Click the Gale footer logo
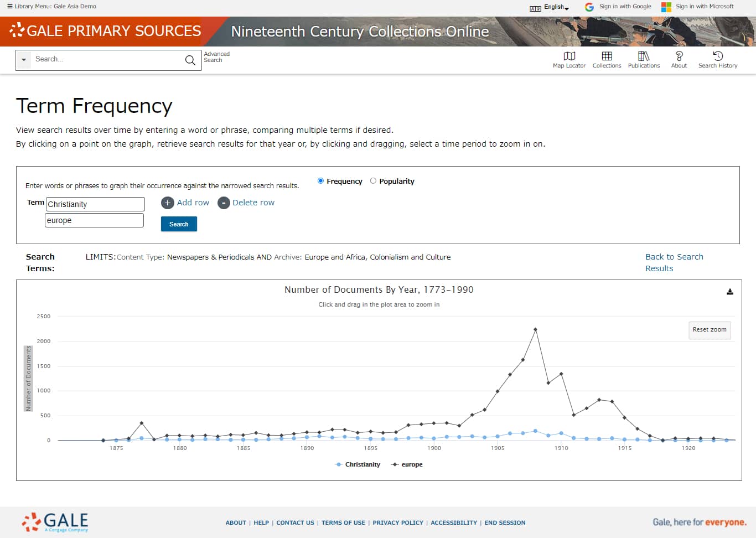This screenshot has width=756, height=538. pyautogui.click(x=55, y=522)
